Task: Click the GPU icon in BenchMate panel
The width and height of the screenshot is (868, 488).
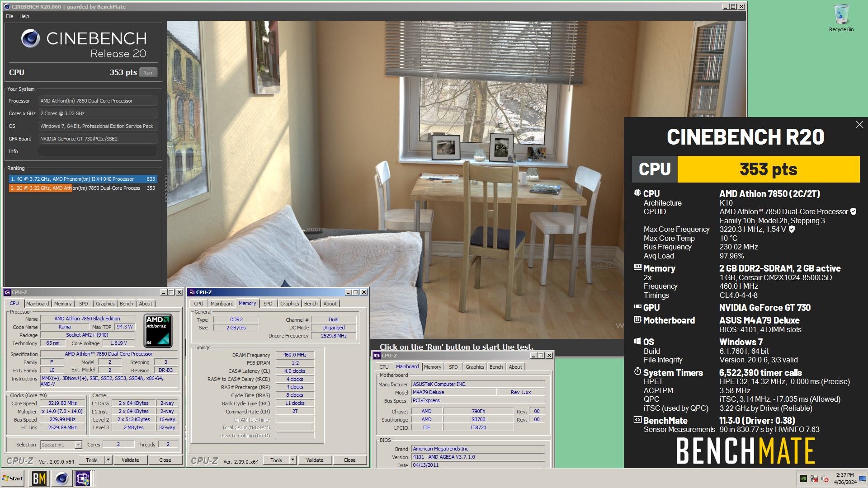Action: 637,307
